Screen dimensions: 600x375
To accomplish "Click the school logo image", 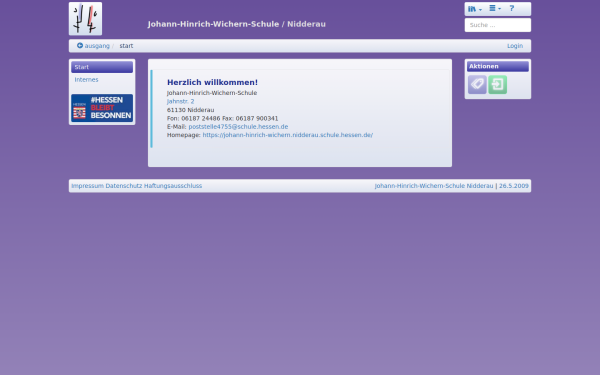I will click(85, 19).
